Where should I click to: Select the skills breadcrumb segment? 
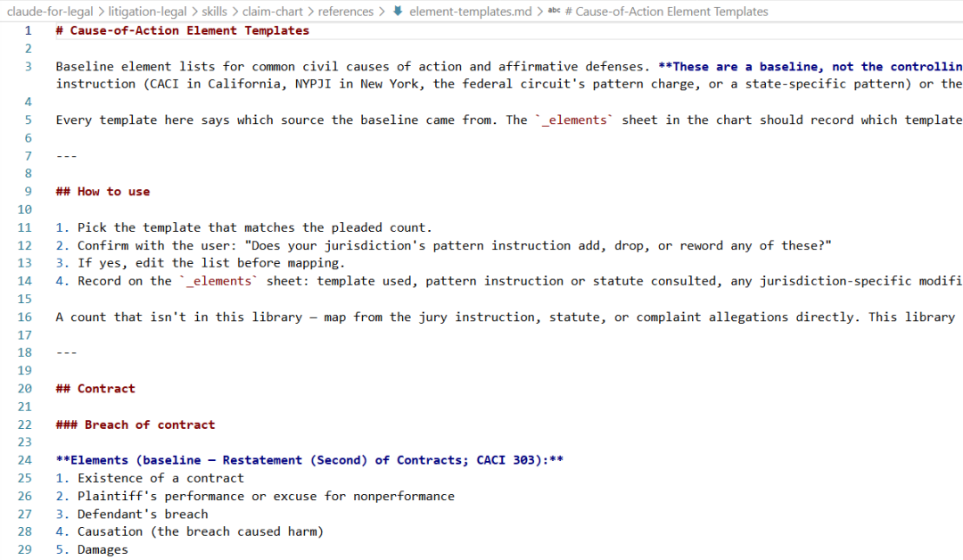[x=214, y=11]
